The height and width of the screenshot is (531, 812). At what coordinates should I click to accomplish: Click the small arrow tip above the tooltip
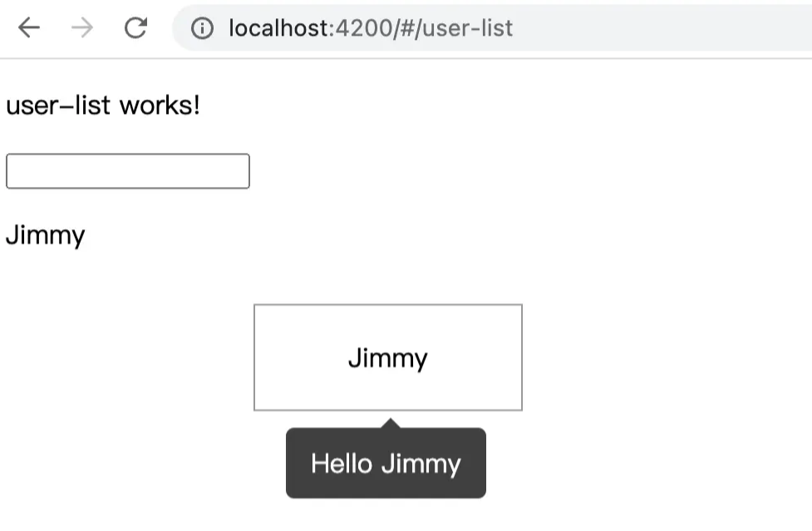(388, 424)
